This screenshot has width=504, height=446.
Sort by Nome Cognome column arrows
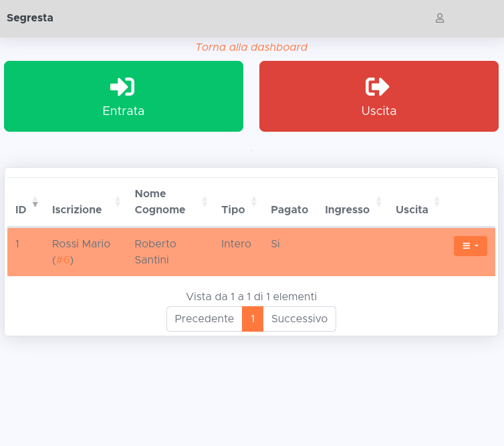click(x=205, y=202)
